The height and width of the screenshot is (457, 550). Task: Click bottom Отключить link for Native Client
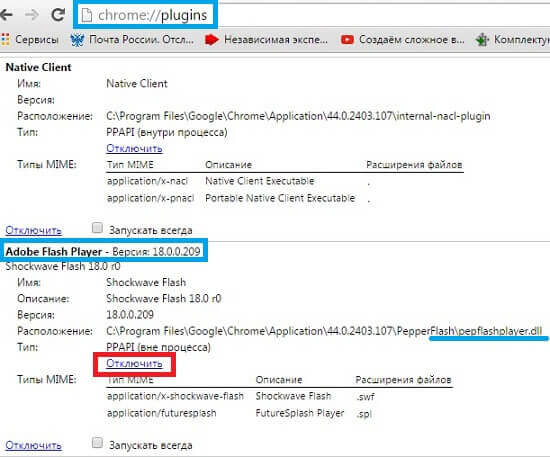click(x=34, y=230)
